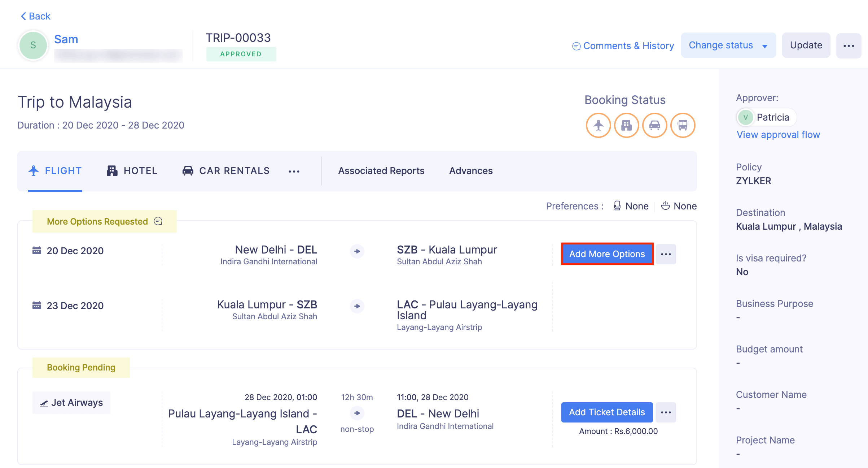
Task: Expand the Change status dropdown
Action: click(x=728, y=45)
